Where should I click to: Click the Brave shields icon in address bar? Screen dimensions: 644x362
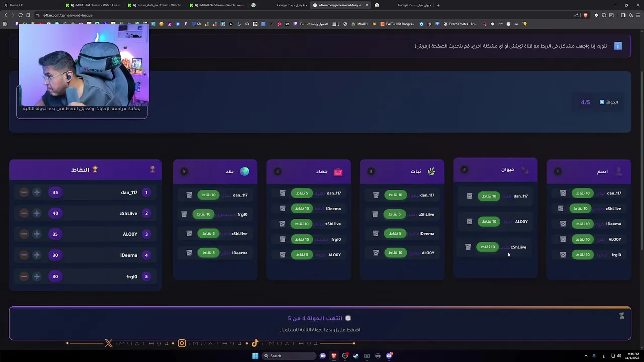click(x=585, y=15)
